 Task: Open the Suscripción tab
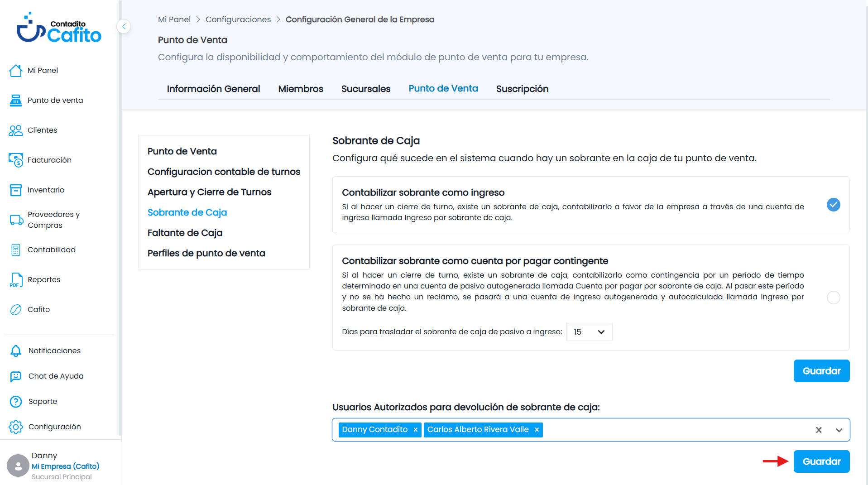(522, 89)
